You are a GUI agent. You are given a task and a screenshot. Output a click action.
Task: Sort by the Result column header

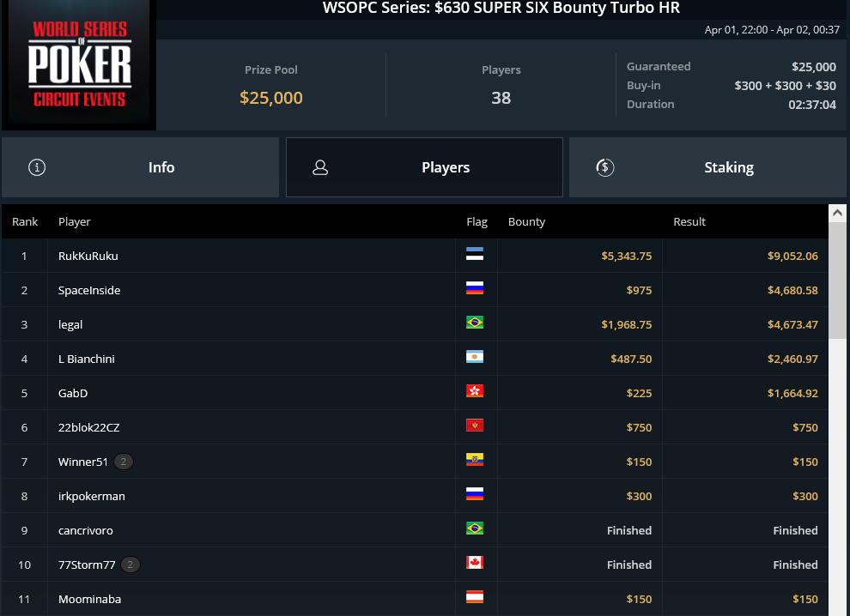point(689,221)
